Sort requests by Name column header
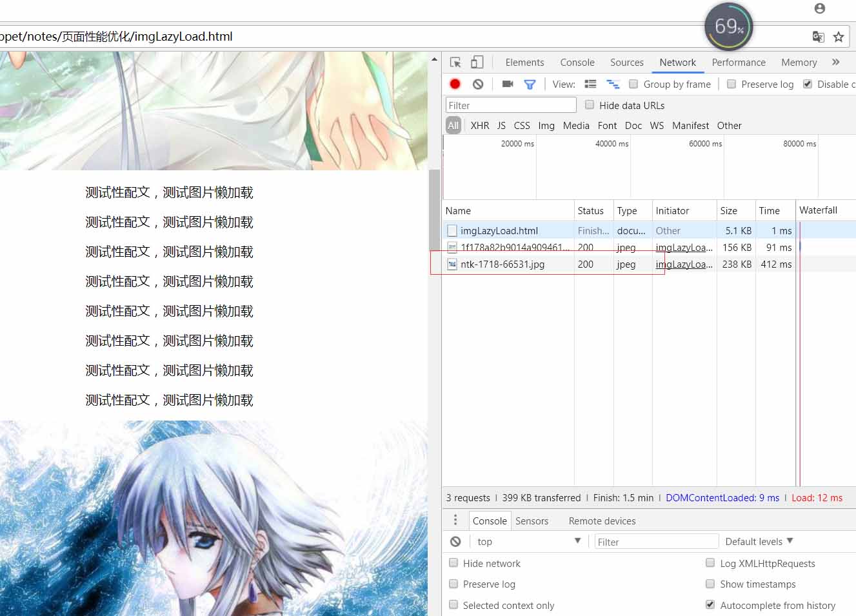The image size is (856, 616). [x=508, y=211]
